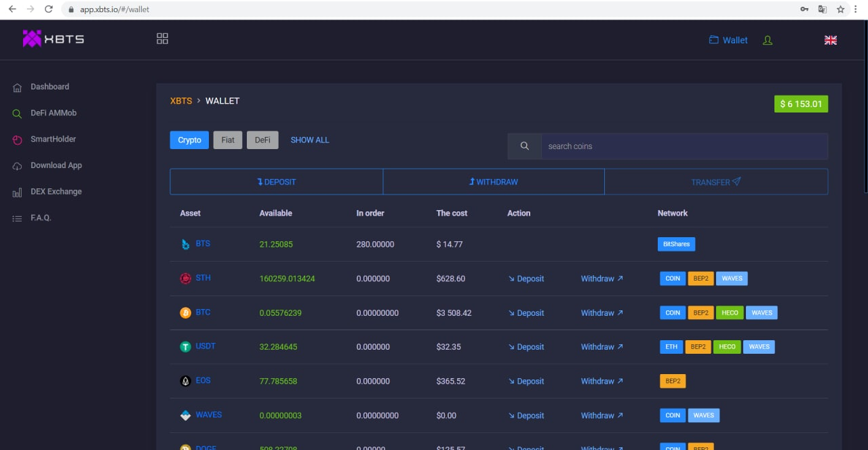Click the WITHDRAW button
Screen dimensions: 868x450
494,182
